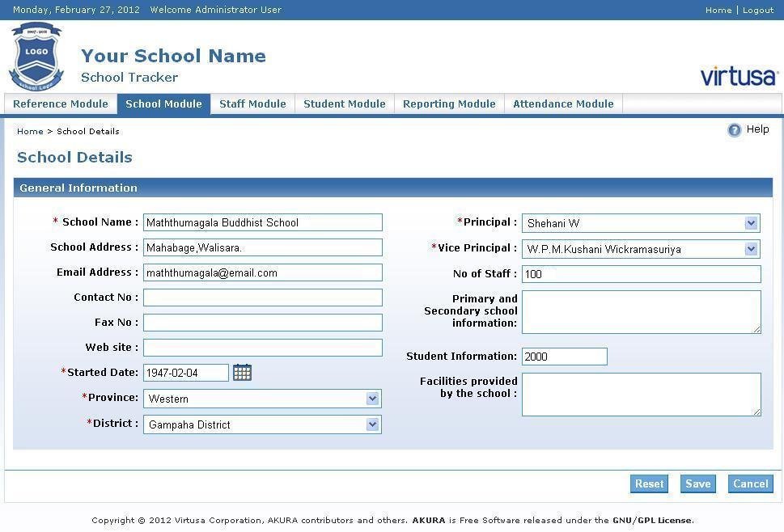
Task: Open the calendar picker for Started Date
Action: click(242, 372)
